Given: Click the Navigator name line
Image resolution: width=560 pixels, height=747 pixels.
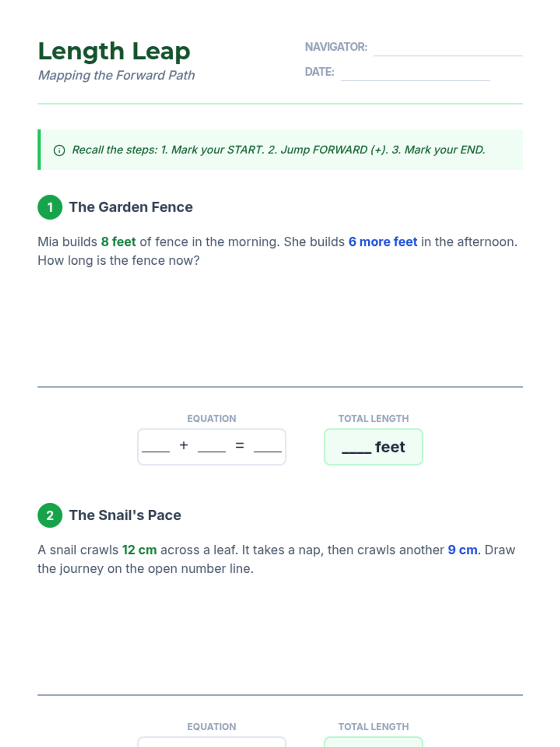Looking at the screenshot, I should point(448,49).
